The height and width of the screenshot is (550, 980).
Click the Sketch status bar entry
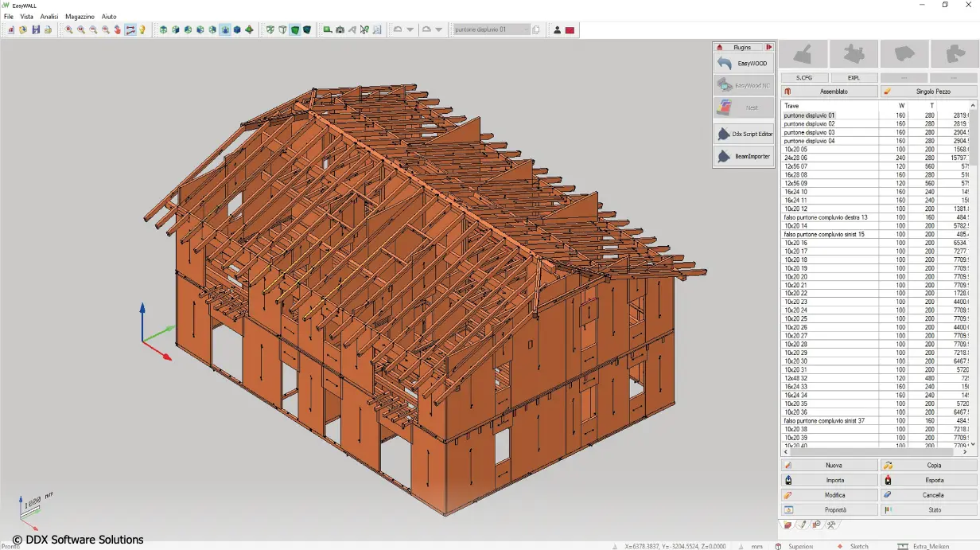[859, 546]
